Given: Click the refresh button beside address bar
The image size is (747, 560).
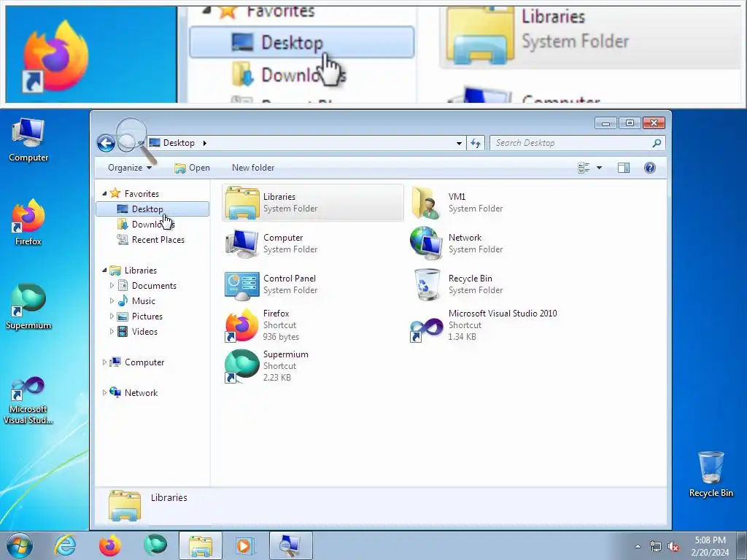Looking at the screenshot, I should [476, 143].
